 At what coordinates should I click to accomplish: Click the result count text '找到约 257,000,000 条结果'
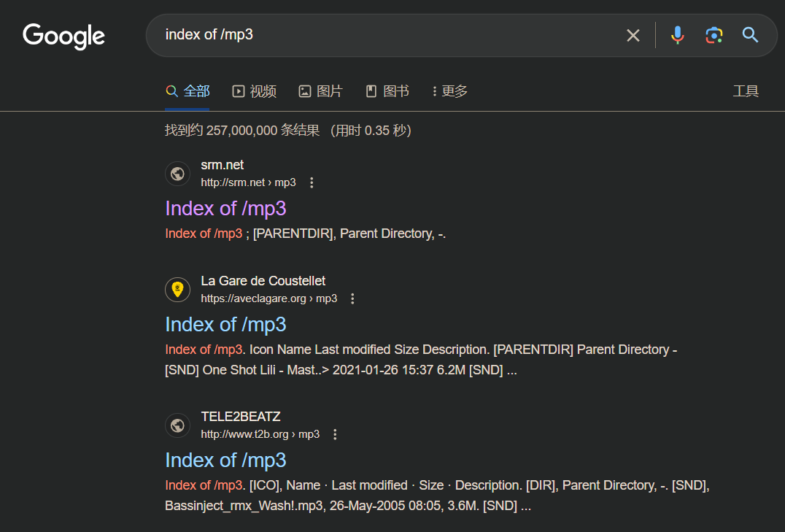point(242,130)
